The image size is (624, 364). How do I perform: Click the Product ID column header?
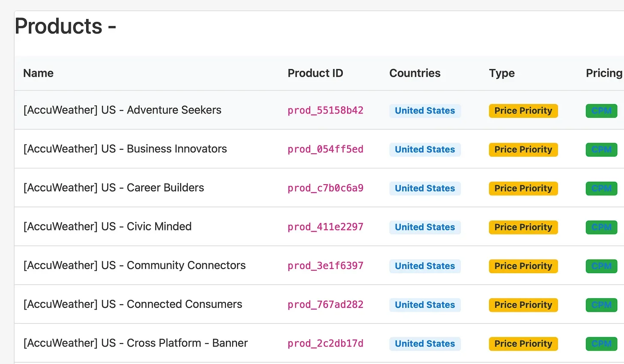[x=315, y=73]
